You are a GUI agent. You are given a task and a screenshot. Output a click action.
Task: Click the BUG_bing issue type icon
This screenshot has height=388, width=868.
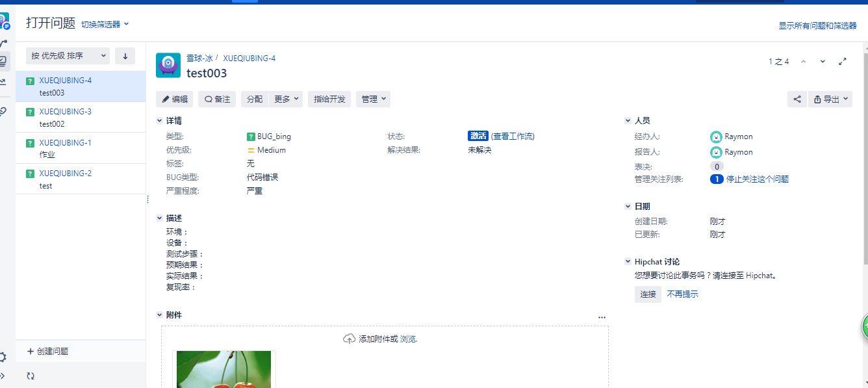tap(251, 137)
